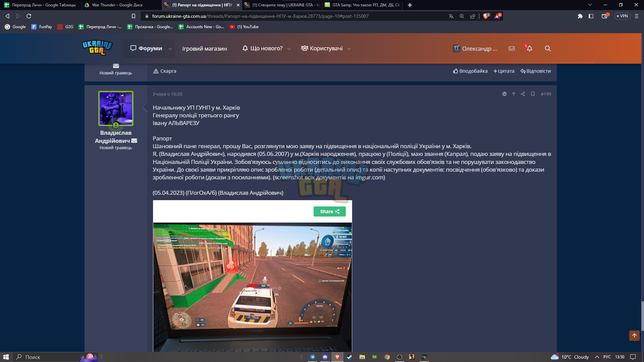Reload the current forum page

[x=29, y=16]
